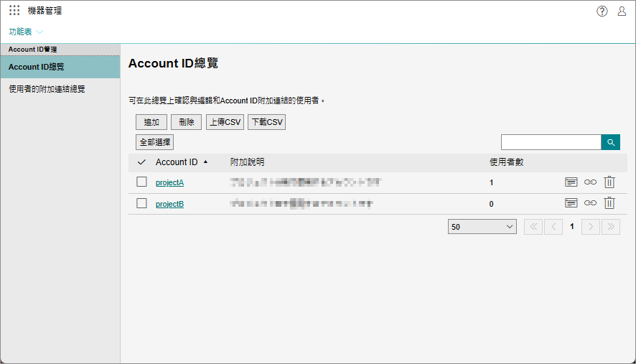The height and width of the screenshot is (364, 636).
Task: Delete projectA using trash icon
Action: (x=609, y=182)
